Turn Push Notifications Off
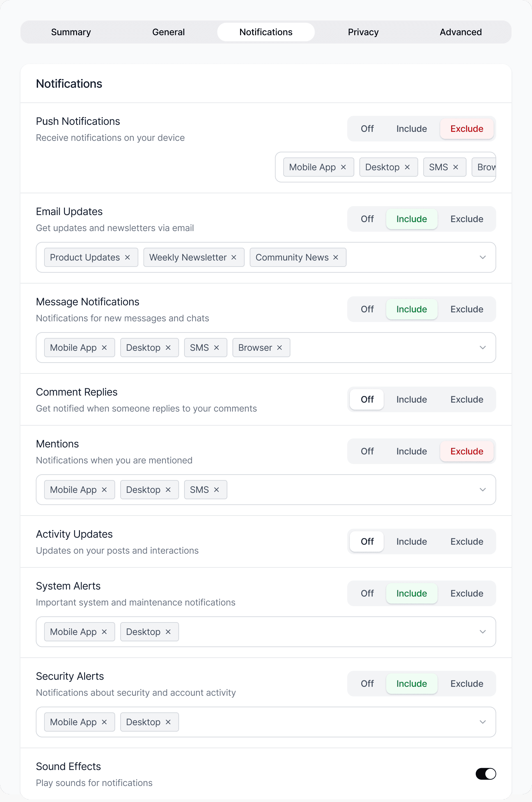Viewport: 532px width, 802px height. click(367, 129)
